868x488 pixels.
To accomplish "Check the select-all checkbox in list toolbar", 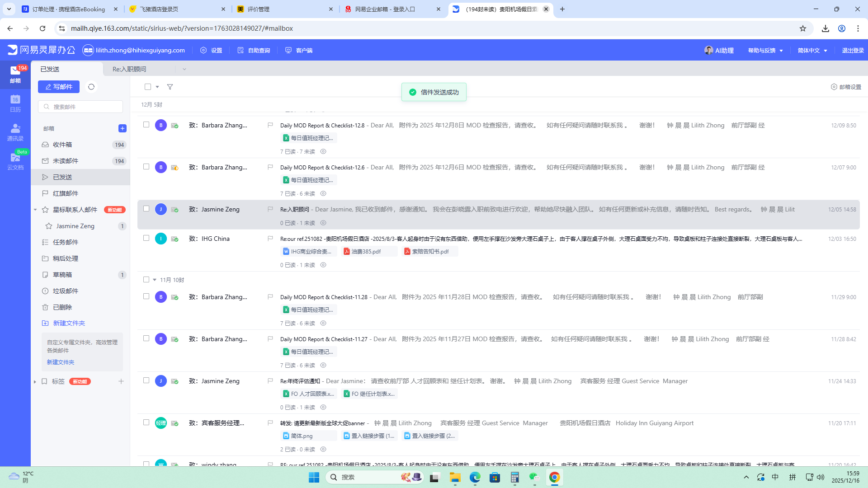I will pyautogui.click(x=148, y=87).
